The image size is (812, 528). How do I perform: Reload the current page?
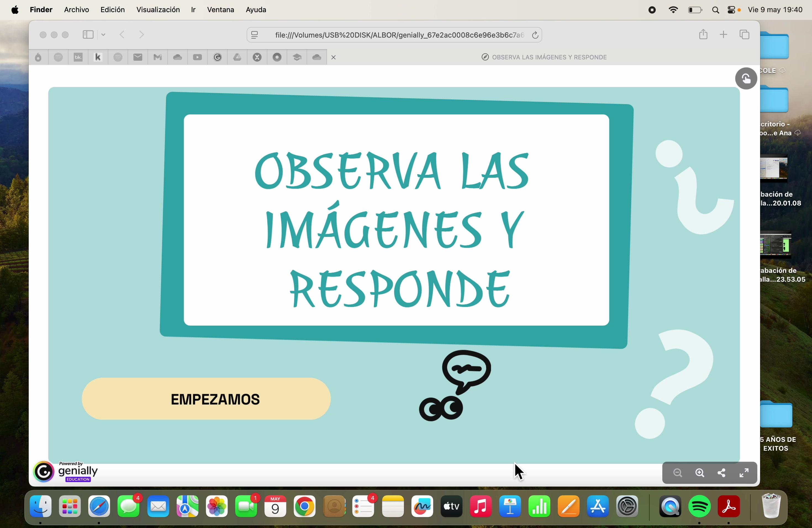pos(535,35)
